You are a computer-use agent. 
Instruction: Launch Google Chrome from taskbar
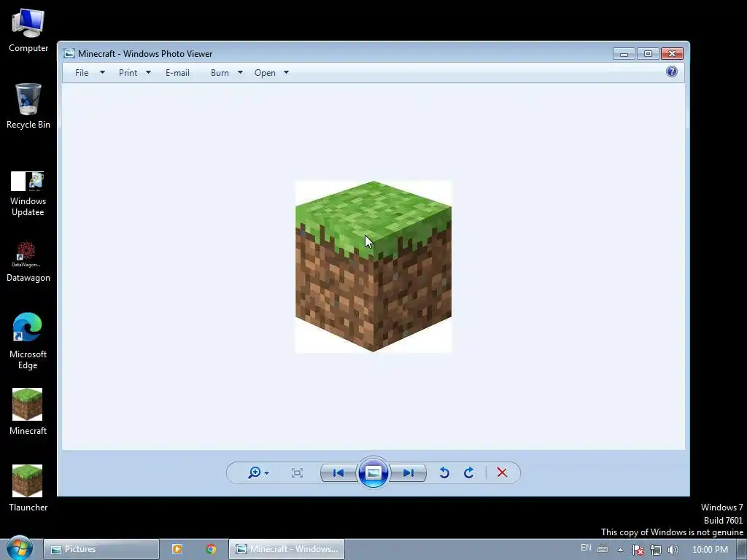pyautogui.click(x=211, y=549)
